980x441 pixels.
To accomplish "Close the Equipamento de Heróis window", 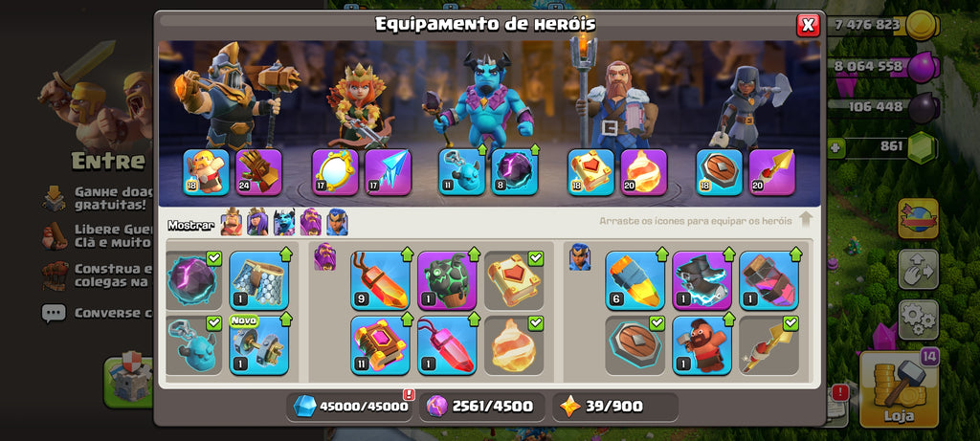I will click(808, 25).
